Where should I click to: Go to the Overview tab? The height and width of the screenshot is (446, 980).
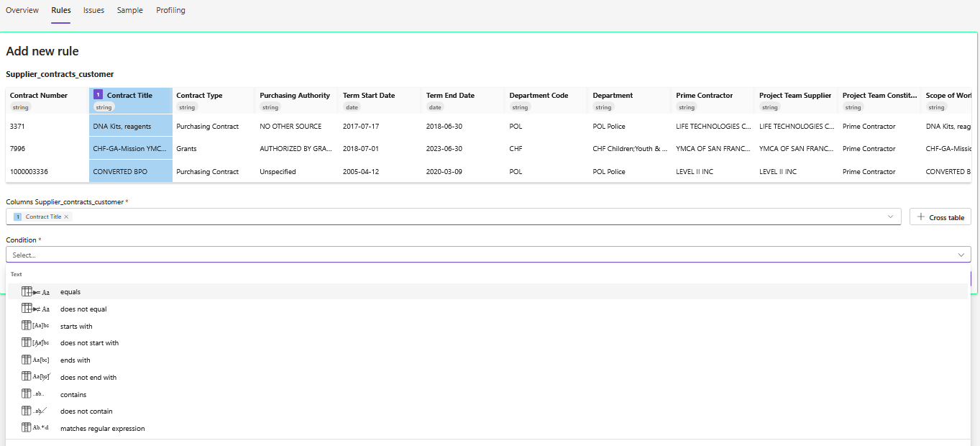click(22, 10)
